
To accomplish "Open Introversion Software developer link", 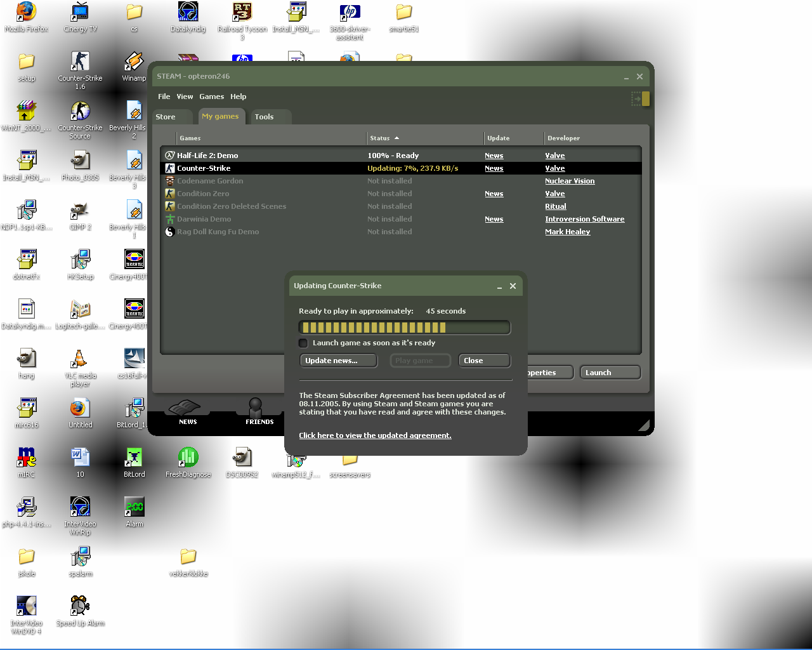I will 584,219.
